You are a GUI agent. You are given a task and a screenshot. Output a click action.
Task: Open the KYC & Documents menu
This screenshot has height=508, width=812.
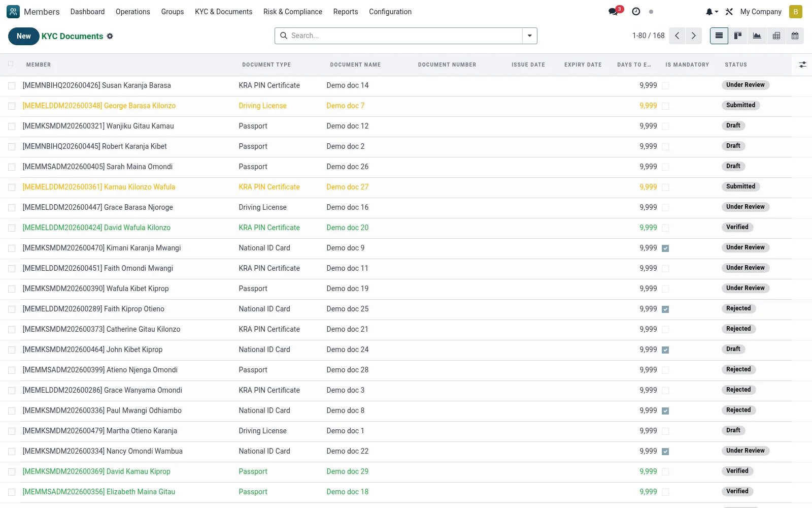click(223, 12)
